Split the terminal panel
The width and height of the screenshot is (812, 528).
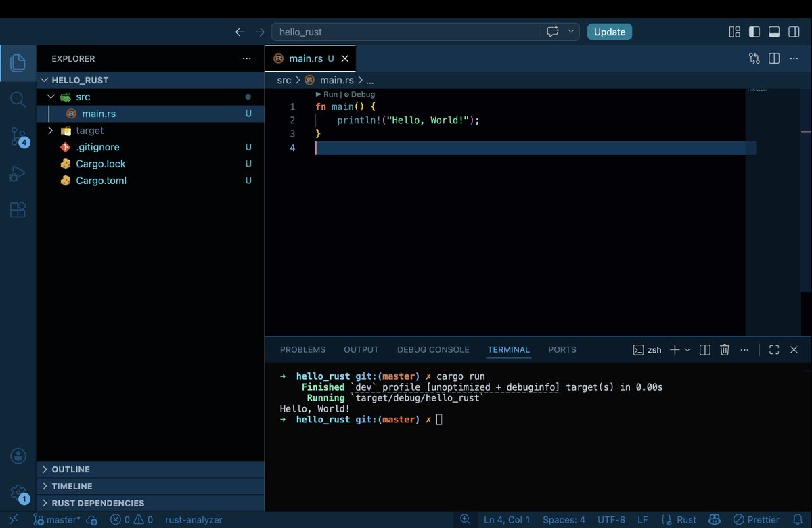tap(704, 350)
